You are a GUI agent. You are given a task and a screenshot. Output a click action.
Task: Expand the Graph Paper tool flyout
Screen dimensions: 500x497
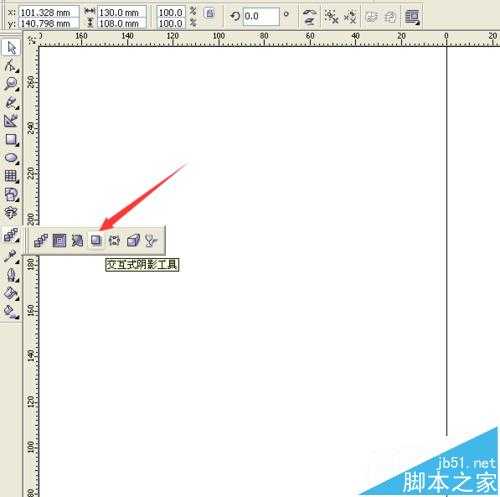(11, 176)
